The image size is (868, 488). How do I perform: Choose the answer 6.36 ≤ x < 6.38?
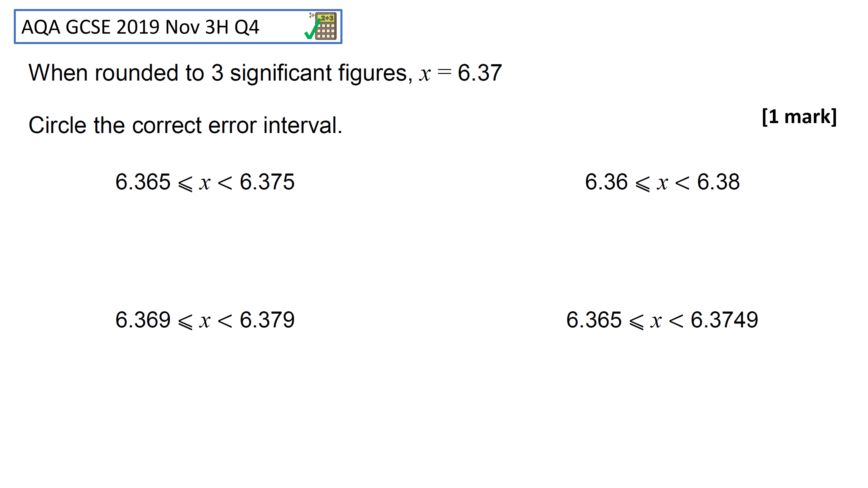click(662, 182)
